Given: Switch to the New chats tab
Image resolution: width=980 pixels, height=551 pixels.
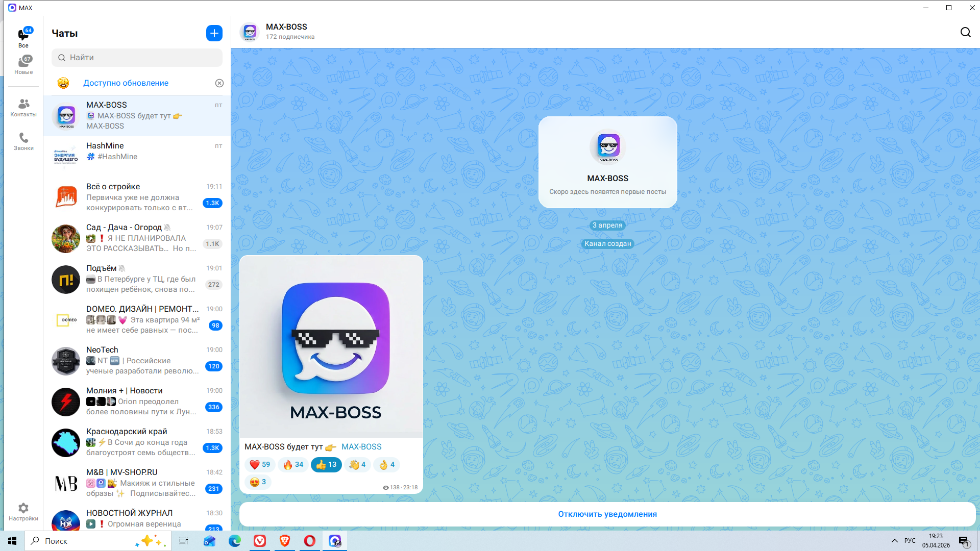Looking at the screenshot, I should click(23, 65).
